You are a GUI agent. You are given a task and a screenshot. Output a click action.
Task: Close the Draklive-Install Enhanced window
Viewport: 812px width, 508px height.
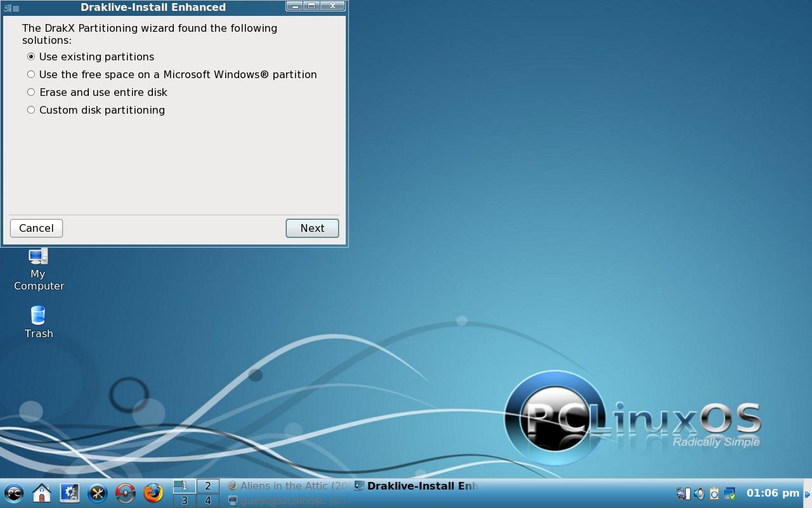pyautogui.click(x=332, y=6)
